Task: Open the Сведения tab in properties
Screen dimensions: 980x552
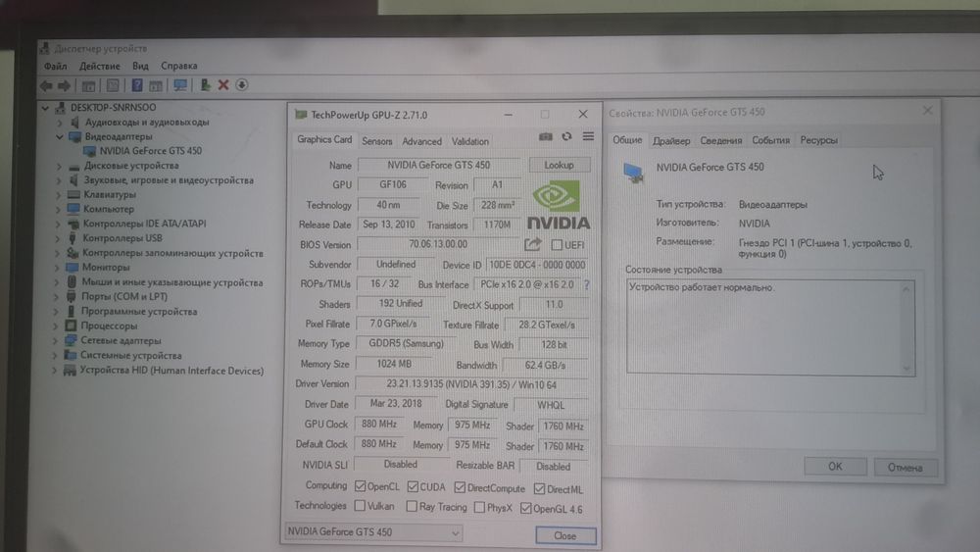Action: click(720, 140)
